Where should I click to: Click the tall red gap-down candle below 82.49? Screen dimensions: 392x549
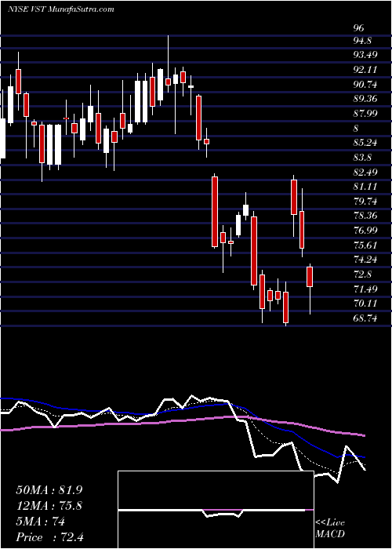click(x=215, y=212)
